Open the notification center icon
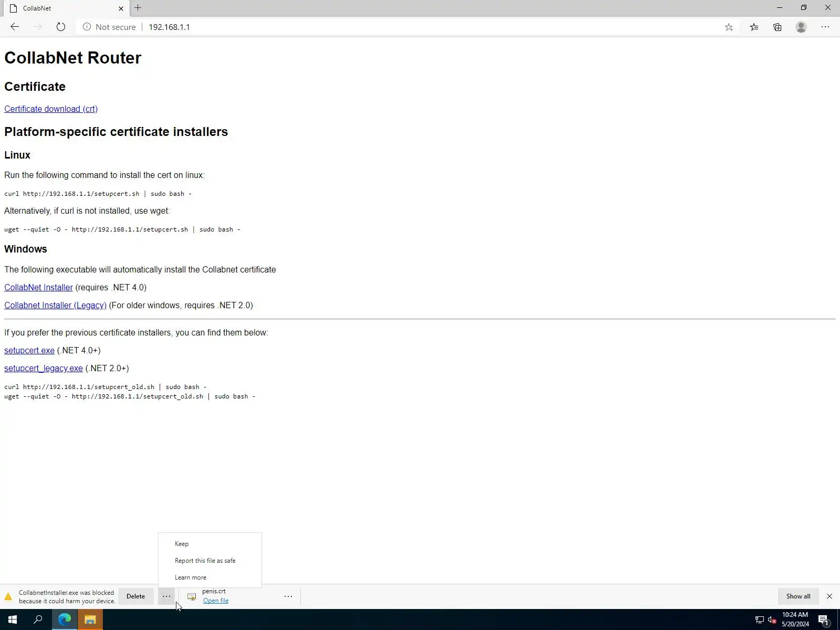The width and height of the screenshot is (840, 630). click(823, 620)
